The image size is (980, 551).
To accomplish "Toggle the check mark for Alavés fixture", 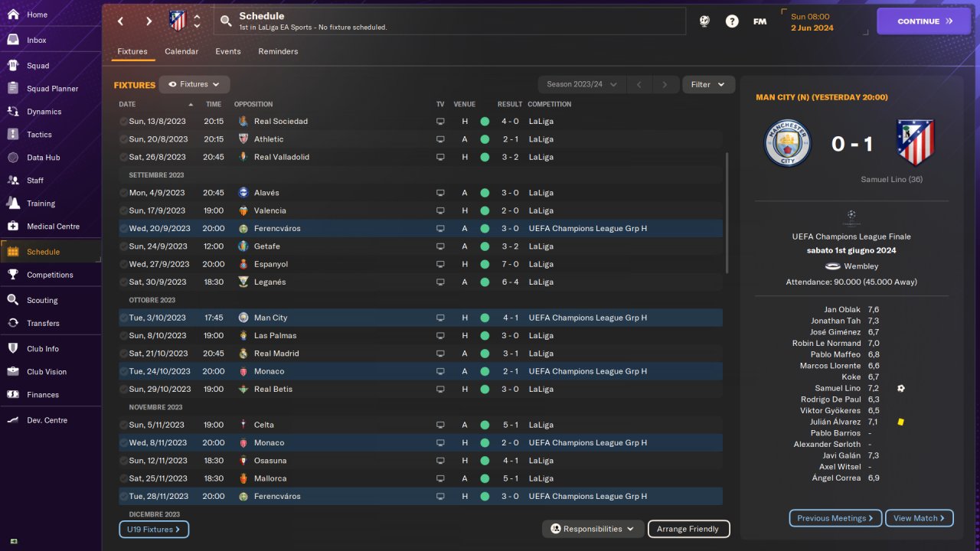I will [x=123, y=193].
